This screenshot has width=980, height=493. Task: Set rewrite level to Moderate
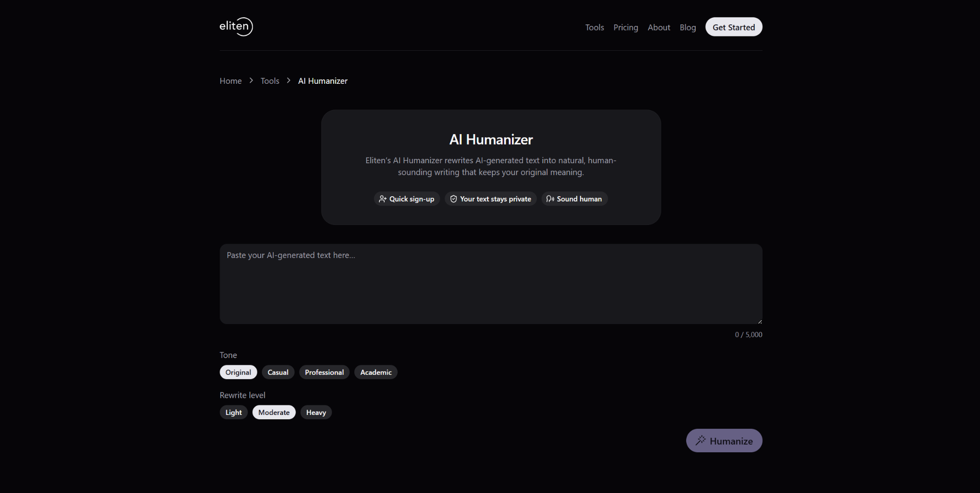pyautogui.click(x=274, y=413)
